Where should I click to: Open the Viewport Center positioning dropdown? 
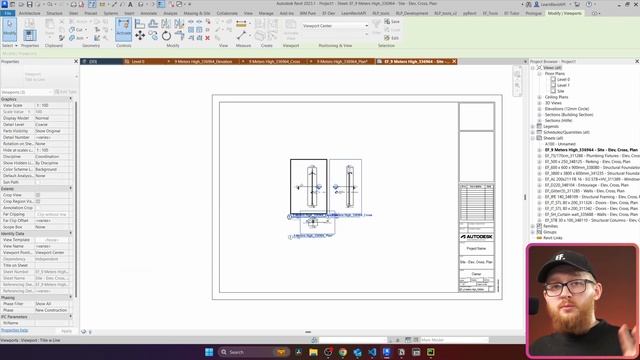point(335,26)
